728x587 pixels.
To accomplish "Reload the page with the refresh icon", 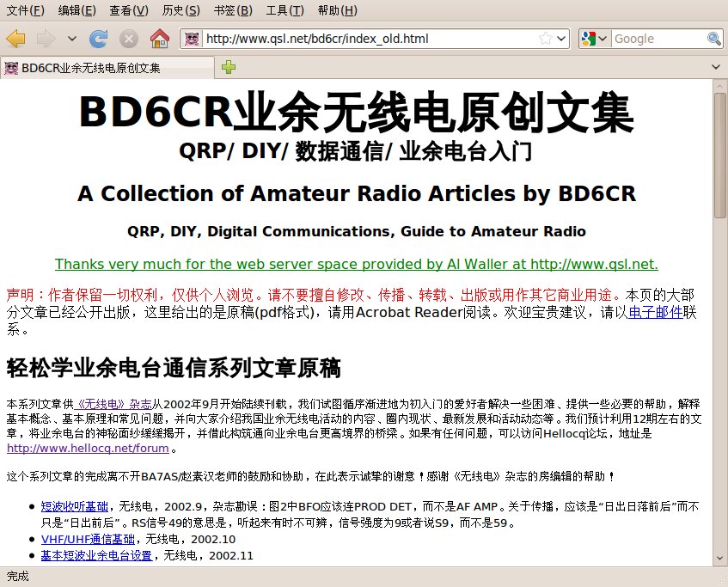I will [99, 39].
